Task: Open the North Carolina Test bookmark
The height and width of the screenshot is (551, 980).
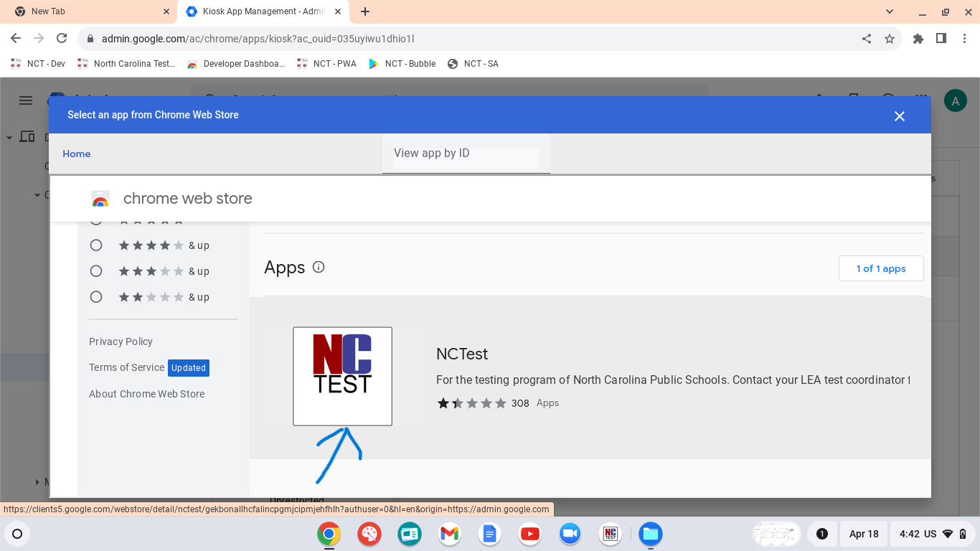Action: coord(126,64)
